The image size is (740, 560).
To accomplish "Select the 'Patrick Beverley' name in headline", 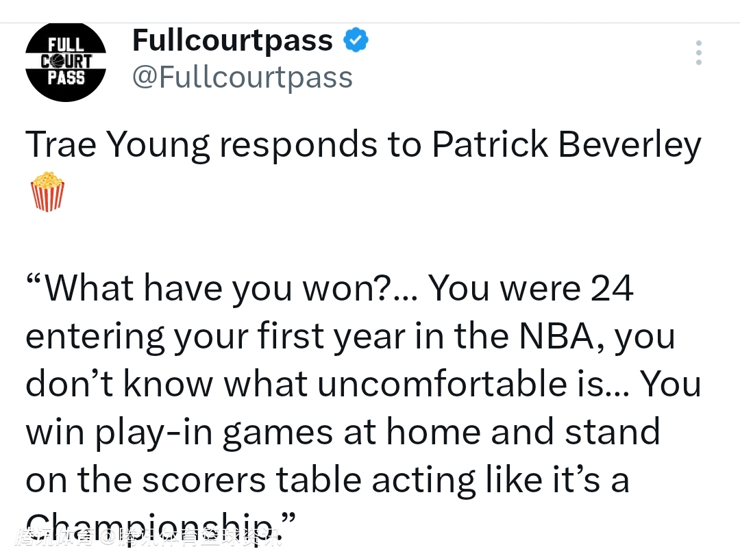I will point(567,146).
